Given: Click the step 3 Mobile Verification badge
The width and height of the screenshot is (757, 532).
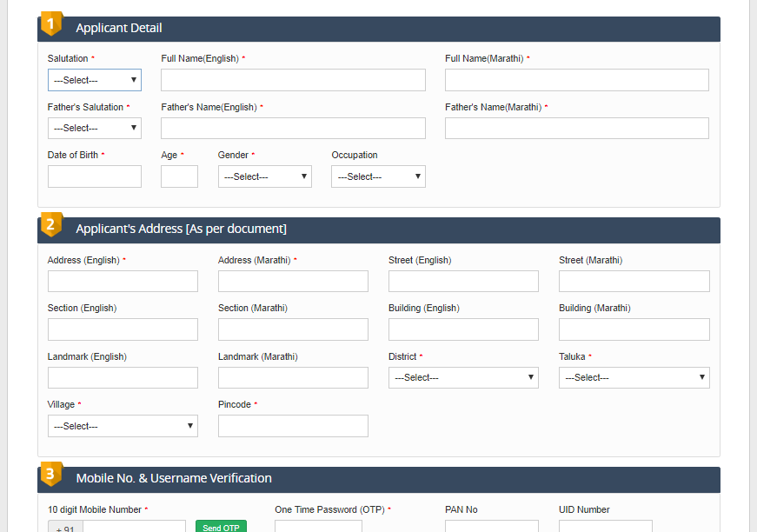Looking at the screenshot, I should coord(51,475).
